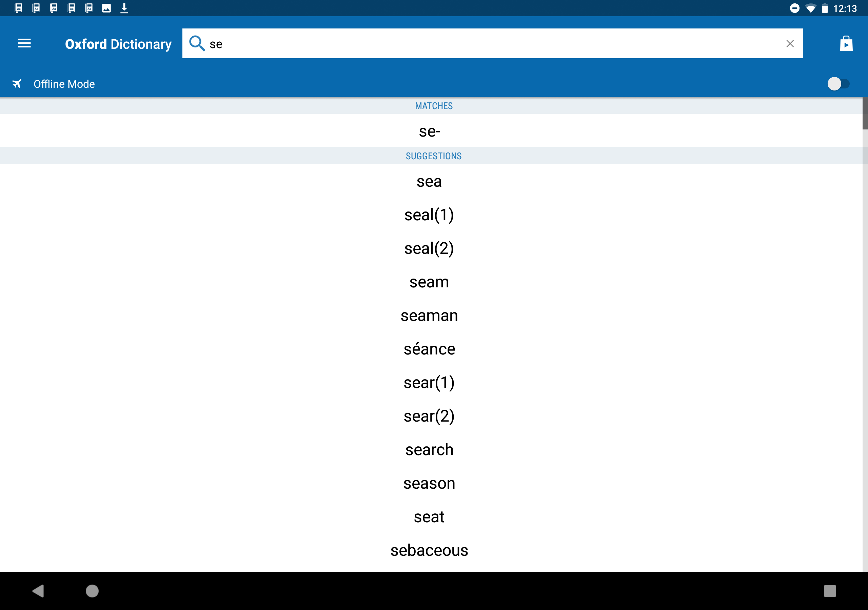Viewport: 868px width, 610px height.
Task: Tap the Android recent apps button
Action: [x=830, y=591]
